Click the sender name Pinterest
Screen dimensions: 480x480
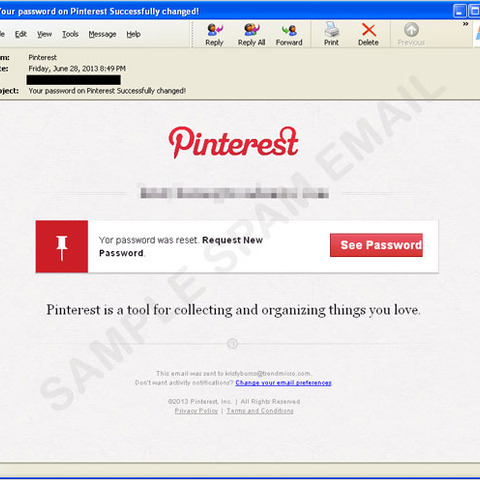43,57
